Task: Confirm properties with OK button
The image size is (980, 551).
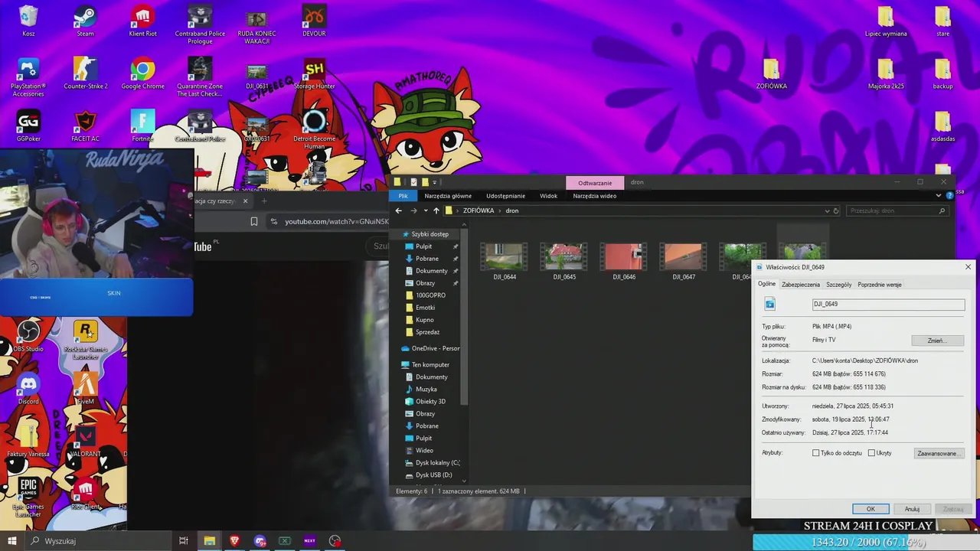Action: 871,509
